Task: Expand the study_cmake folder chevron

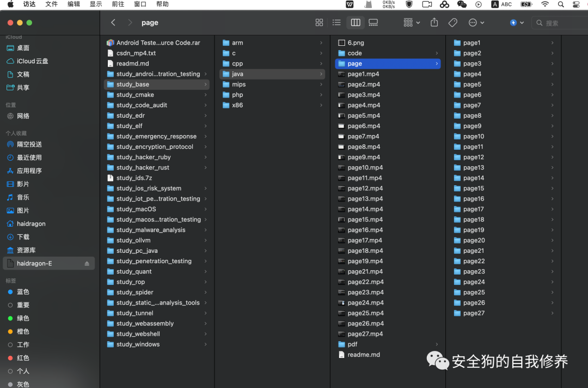Action: click(x=205, y=95)
